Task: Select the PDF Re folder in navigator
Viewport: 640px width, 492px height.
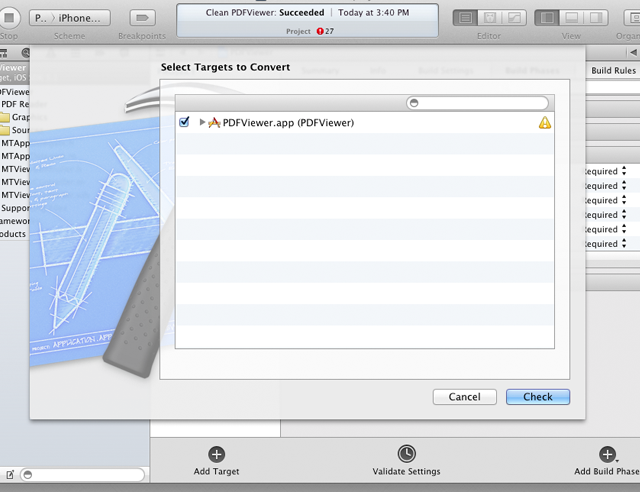Action: 15,104
